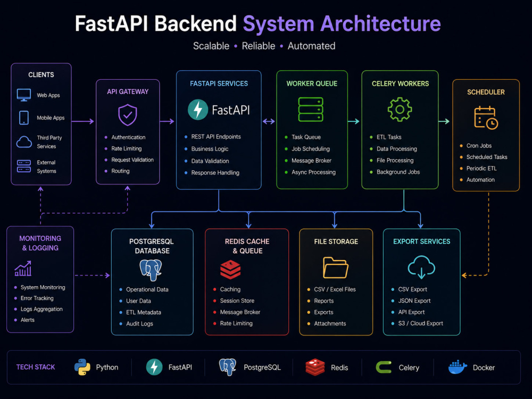532x399 pixels.
Task: Click the Redis logo in Tech Stack
Action: pos(315,368)
